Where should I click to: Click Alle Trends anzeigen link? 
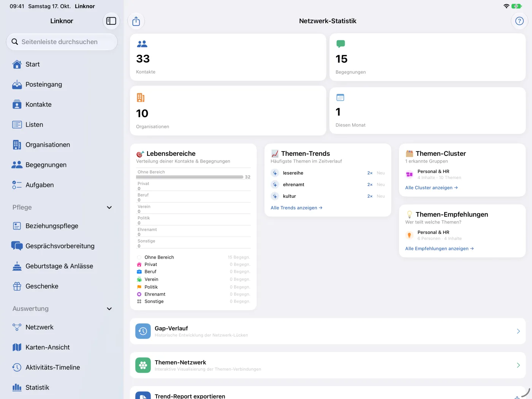(296, 208)
